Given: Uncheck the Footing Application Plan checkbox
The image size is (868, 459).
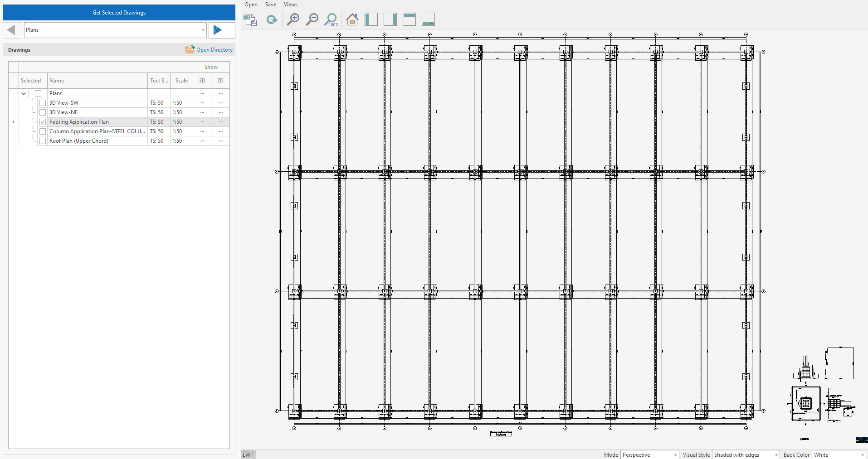Looking at the screenshot, I should tap(43, 122).
